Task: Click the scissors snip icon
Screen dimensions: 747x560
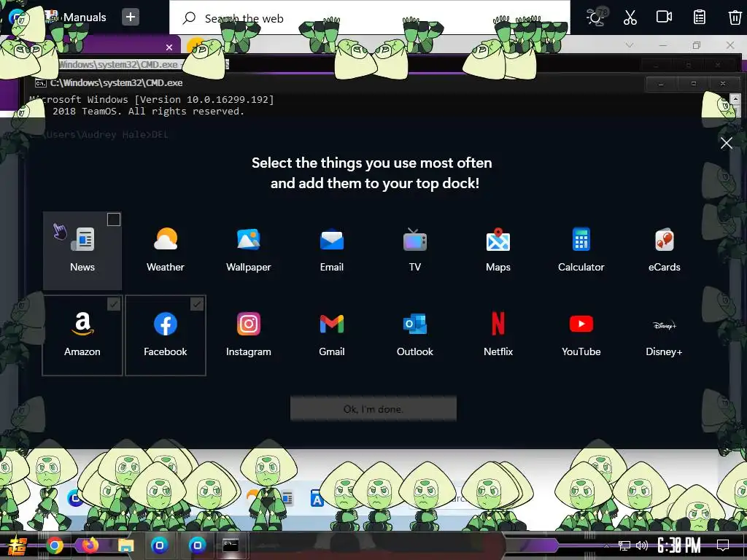Action: click(x=630, y=17)
